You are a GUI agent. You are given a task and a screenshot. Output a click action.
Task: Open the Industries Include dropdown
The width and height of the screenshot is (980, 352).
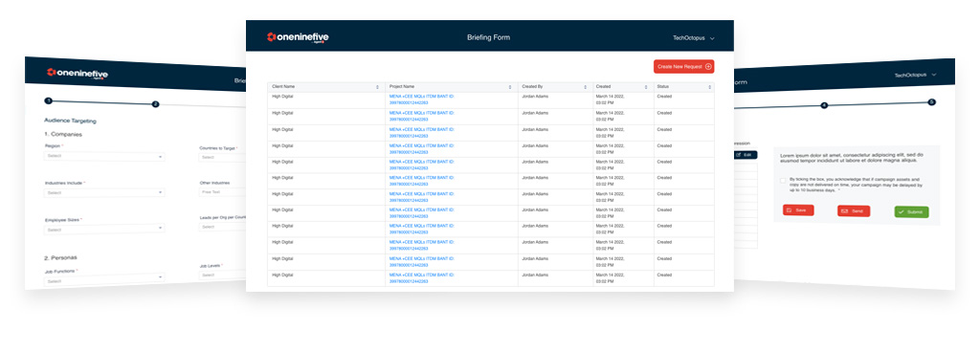(104, 193)
